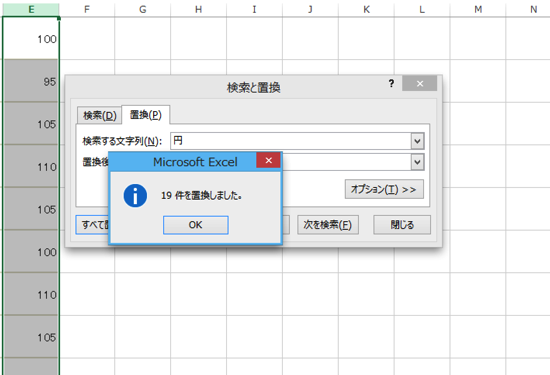The height and width of the screenshot is (375, 550).
Task: Select the column N header
Action: click(x=528, y=9)
